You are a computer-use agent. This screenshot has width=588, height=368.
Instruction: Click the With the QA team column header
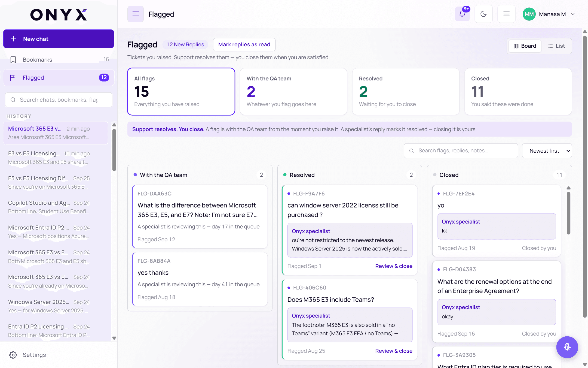200,175
